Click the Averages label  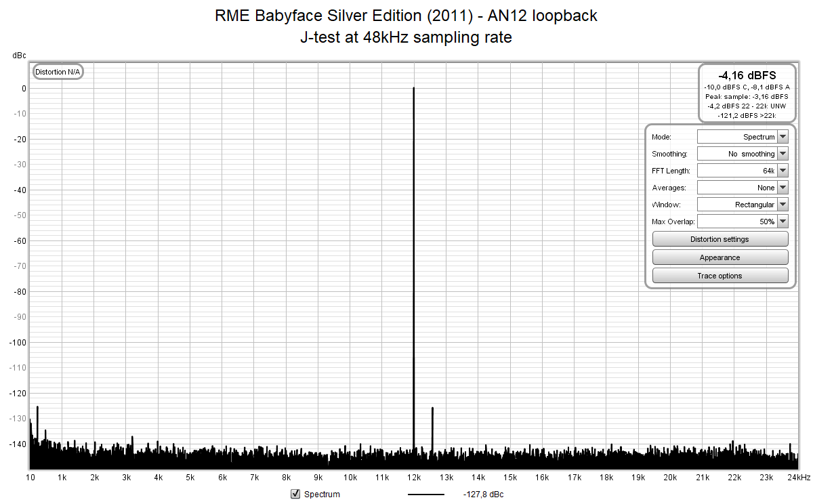point(669,188)
